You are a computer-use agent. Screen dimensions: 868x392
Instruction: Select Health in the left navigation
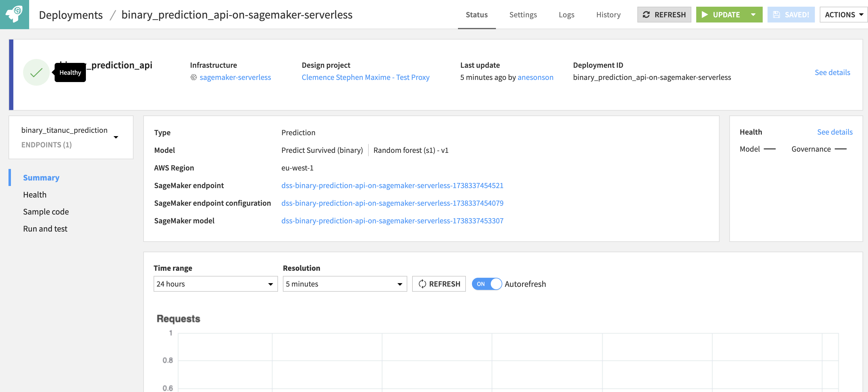click(35, 195)
